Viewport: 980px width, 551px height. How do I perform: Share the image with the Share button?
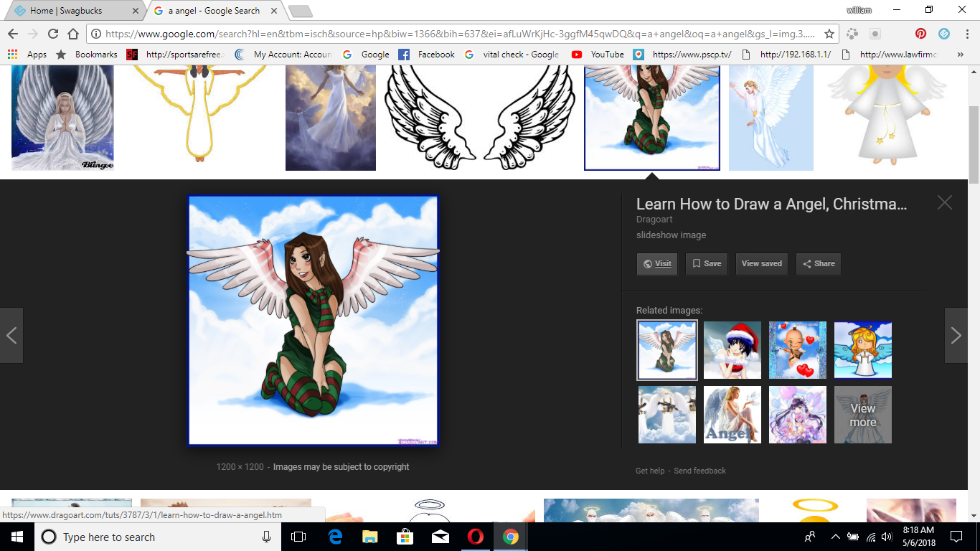click(x=819, y=263)
